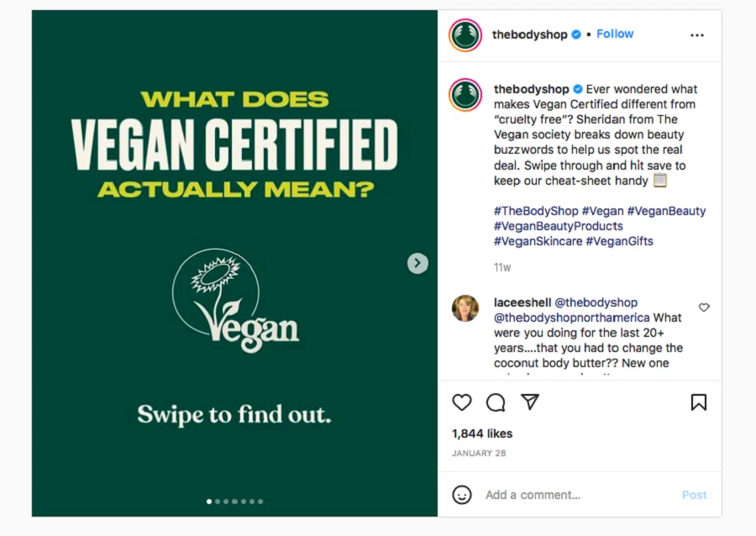This screenshot has width=756, height=536.
Task: Open the comment bubble icon
Action: (x=496, y=402)
